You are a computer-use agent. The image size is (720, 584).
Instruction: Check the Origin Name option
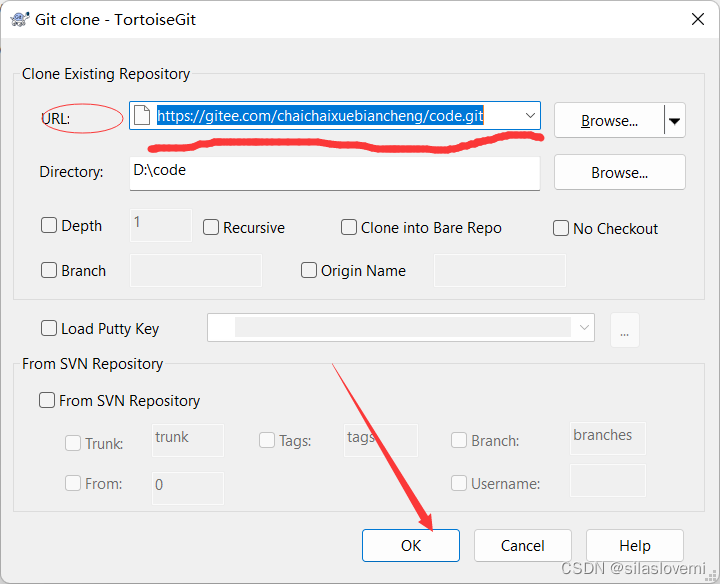click(309, 270)
